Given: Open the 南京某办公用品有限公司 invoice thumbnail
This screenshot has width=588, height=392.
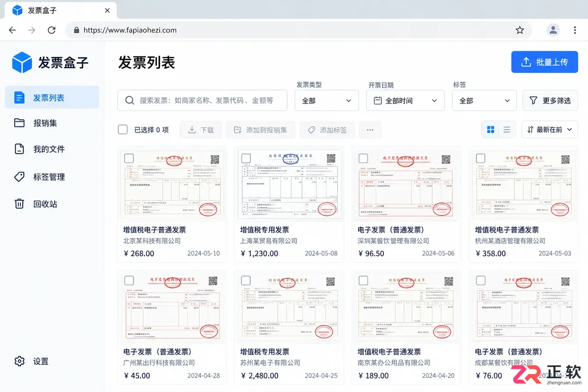Looking at the screenshot, I should [x=407, y=307].
